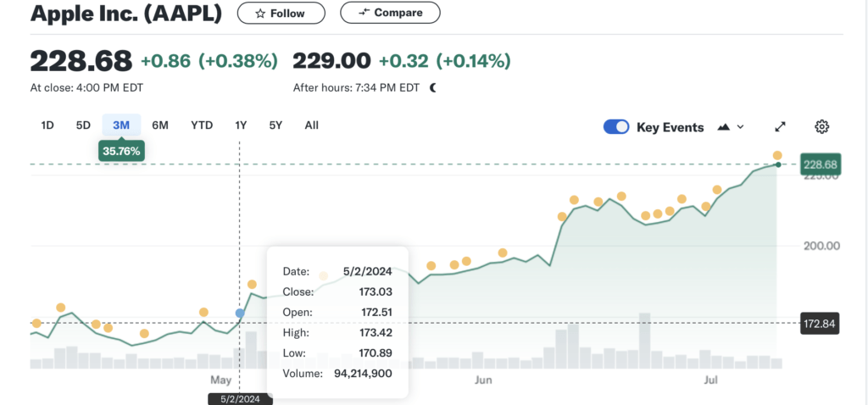Expand chart to full screen

point(781,127)
